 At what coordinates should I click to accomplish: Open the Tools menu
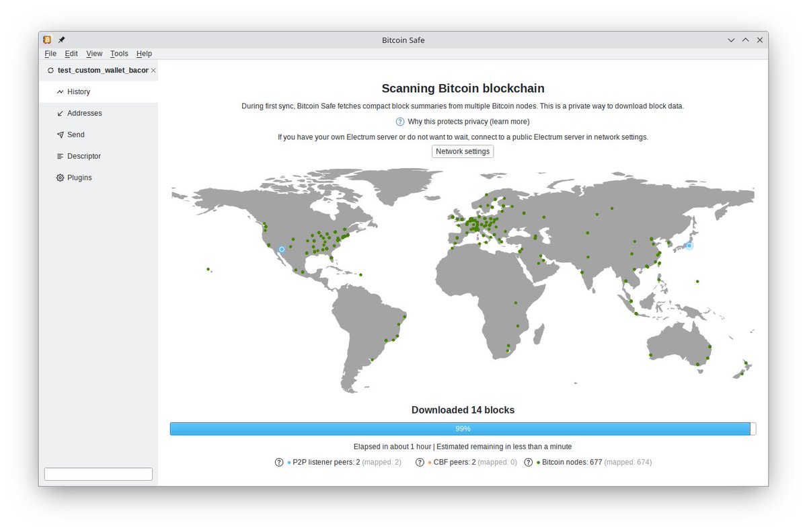pyautogui.click(x=119, y=54)
